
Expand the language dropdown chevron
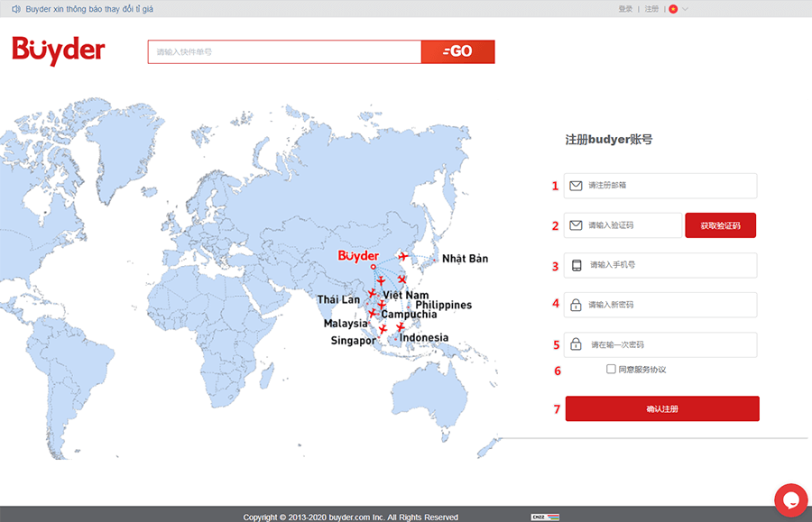tap(685, 9)
